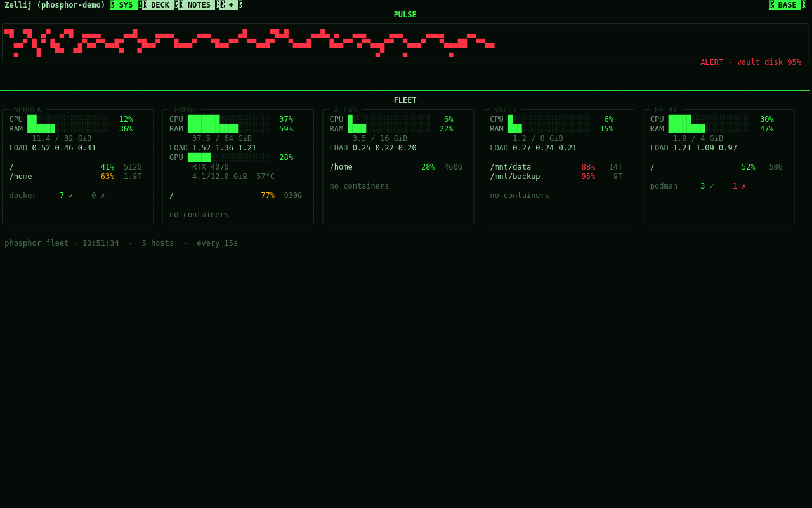
Task: Switch to the SYS tab
Action: [126, 5]
